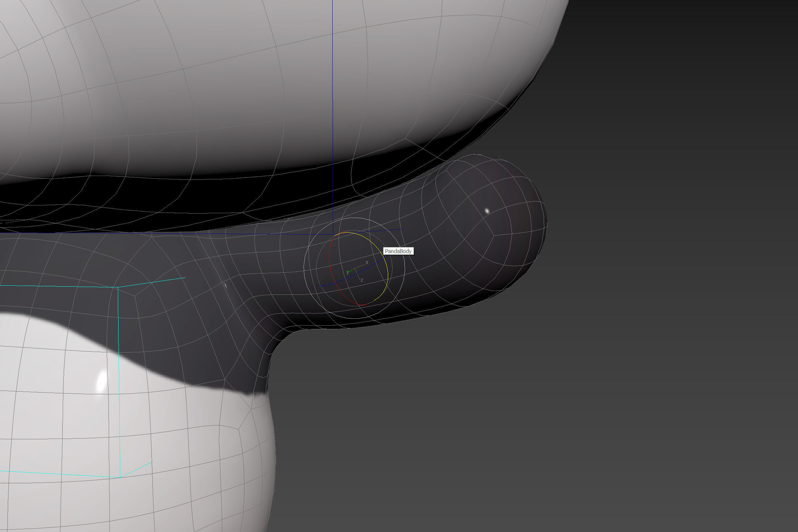Click the green Y axis label of gizmo

coord(348,272)
